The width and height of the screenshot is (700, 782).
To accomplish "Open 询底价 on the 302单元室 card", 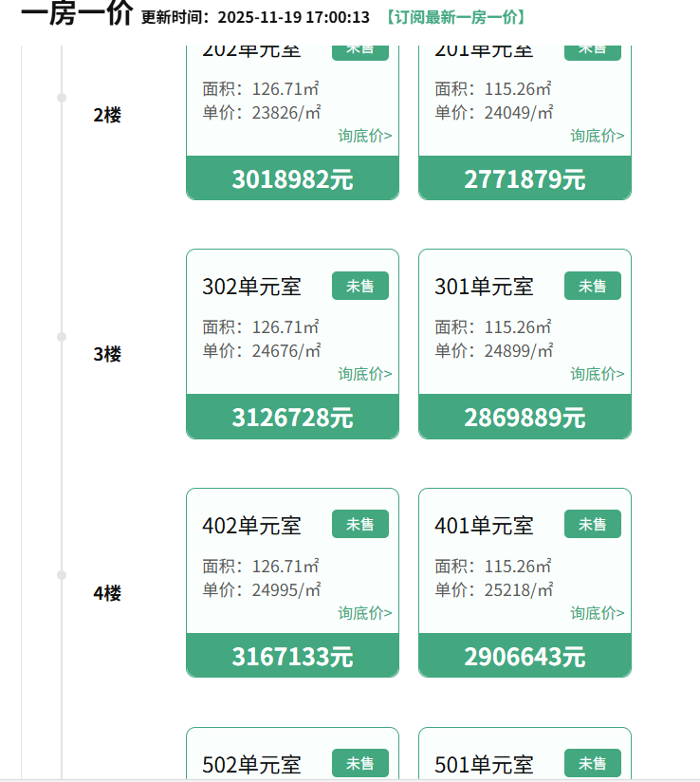I will 364,374.
